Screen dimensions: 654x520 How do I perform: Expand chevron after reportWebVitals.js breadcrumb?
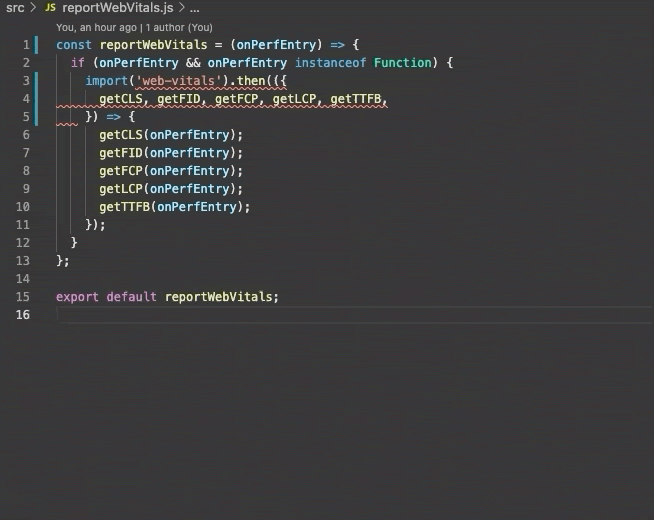tap(182, 8)
